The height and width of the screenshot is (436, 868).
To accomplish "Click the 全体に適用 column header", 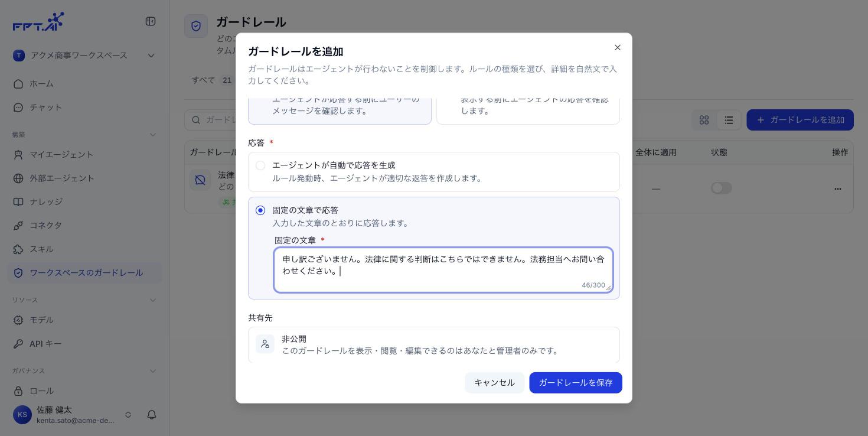I will [656, 152].
